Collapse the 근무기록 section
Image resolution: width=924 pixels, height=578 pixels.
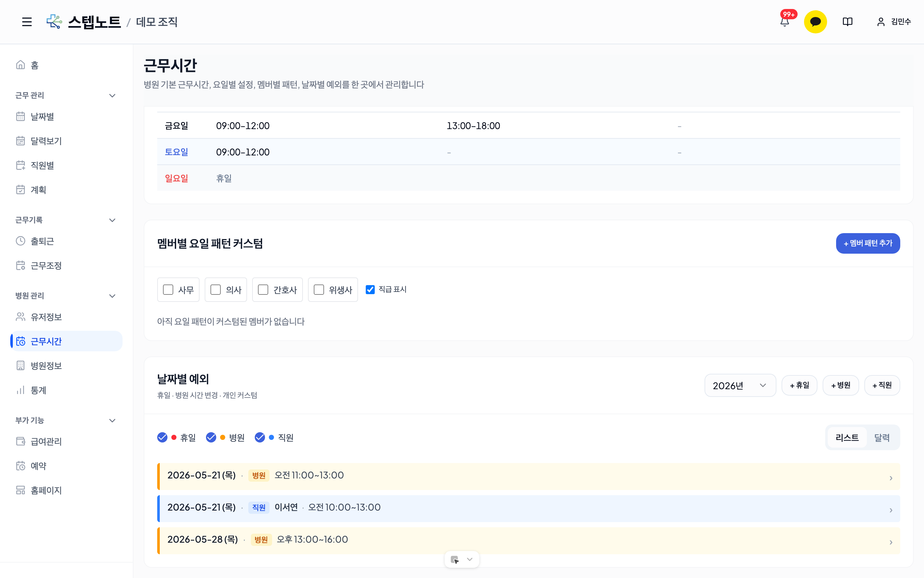112,220
